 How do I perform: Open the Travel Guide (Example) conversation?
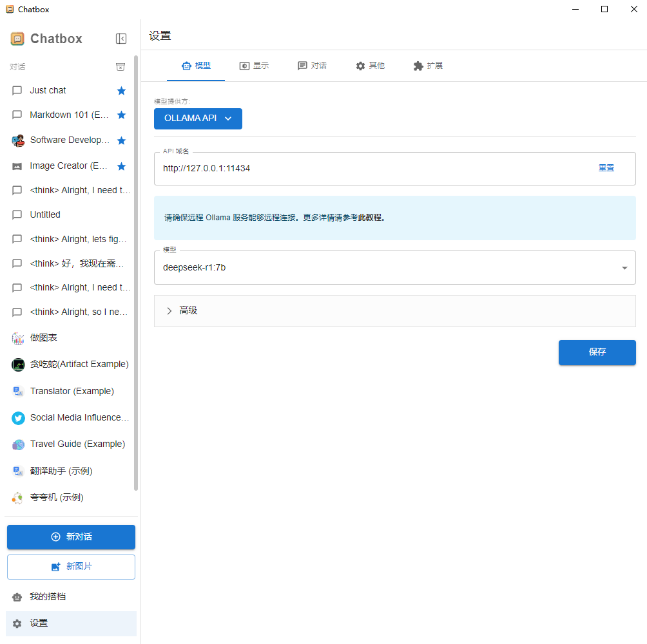click(71, 444)
